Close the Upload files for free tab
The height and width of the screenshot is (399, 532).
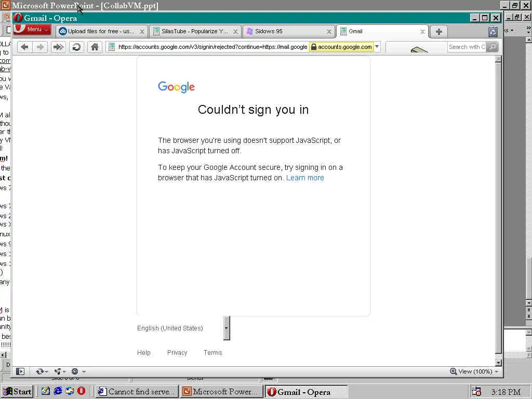pyautogui.click(x=142, y=32)
